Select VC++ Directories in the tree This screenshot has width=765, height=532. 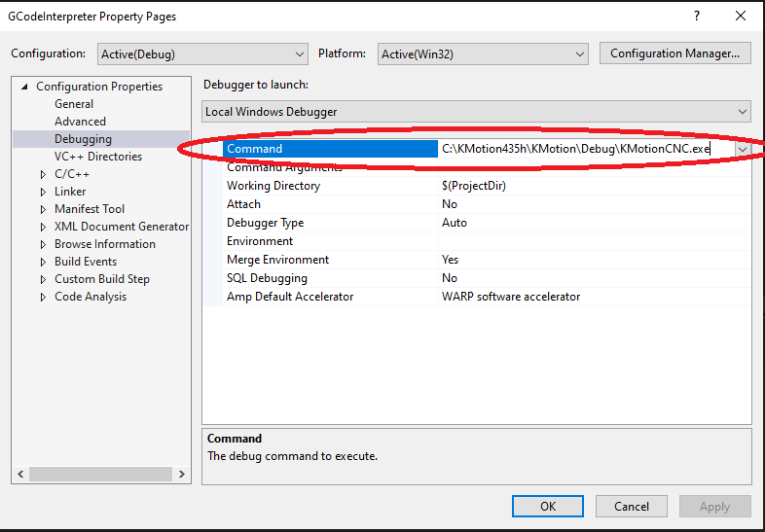coord(97,157)
